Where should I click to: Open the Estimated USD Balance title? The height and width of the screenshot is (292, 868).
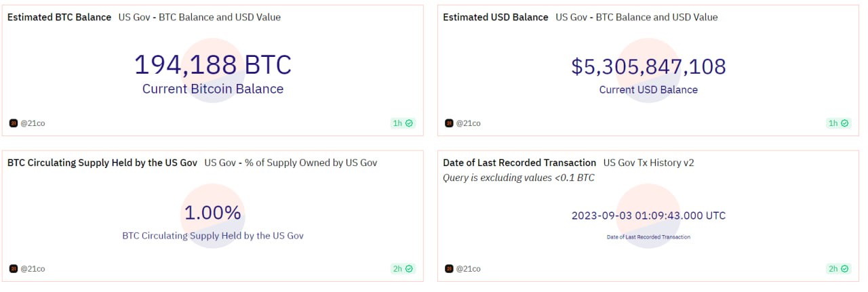[x=496, y=18]
